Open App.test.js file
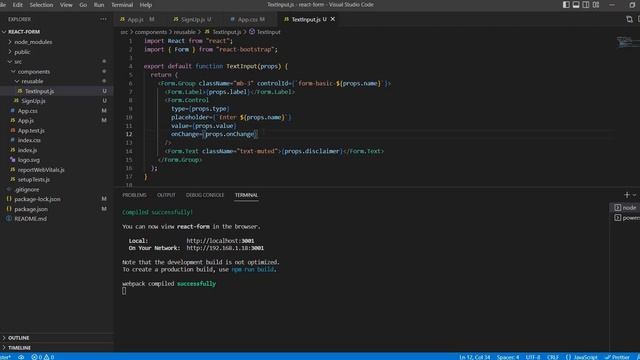640x360 pixels. click(x=57, y=131)
